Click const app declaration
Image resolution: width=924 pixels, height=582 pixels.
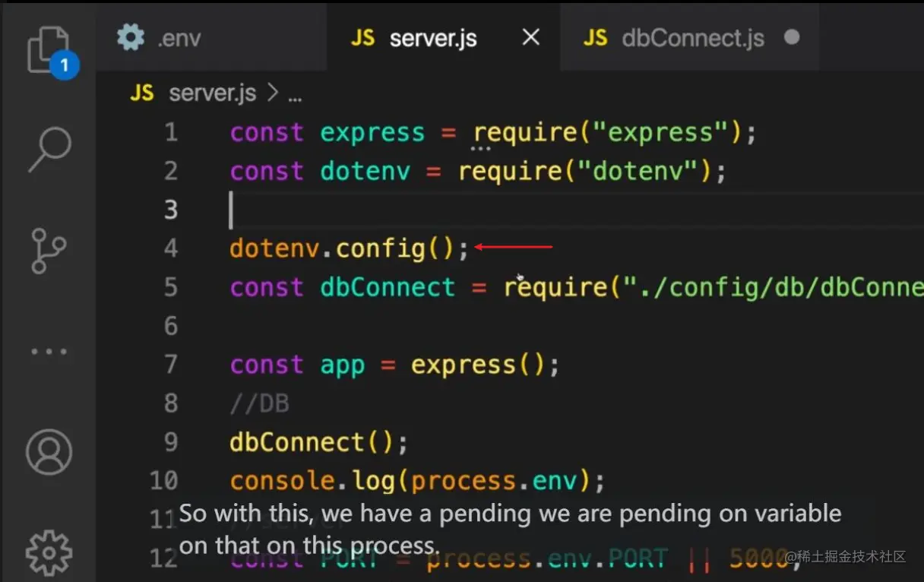tap(297, 365)
